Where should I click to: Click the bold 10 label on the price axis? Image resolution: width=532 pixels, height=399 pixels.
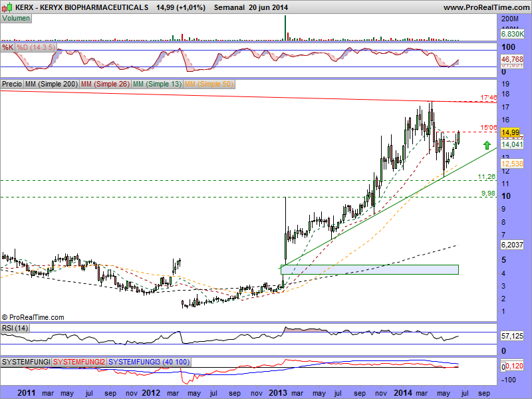point(506,196)
